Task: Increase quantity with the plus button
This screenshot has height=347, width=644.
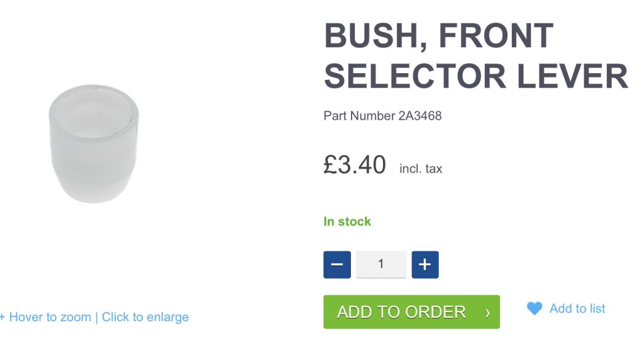Action: (425, 265)
